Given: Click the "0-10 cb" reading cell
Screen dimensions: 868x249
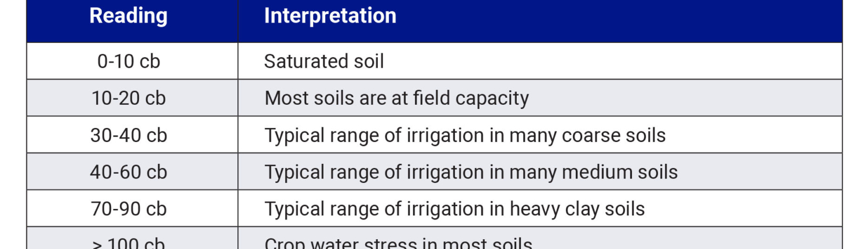Looking at the screenshot, I should pyautogui.click(x=128, y=61).
